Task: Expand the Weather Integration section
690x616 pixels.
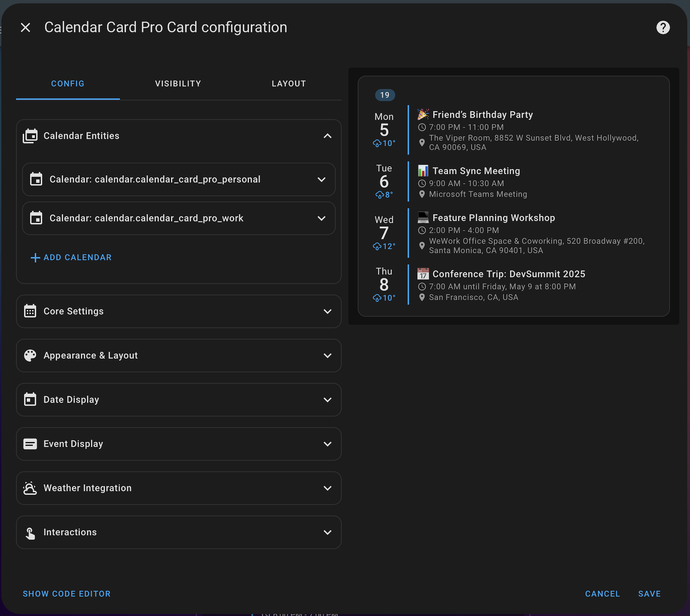Action: coord(327,488)
